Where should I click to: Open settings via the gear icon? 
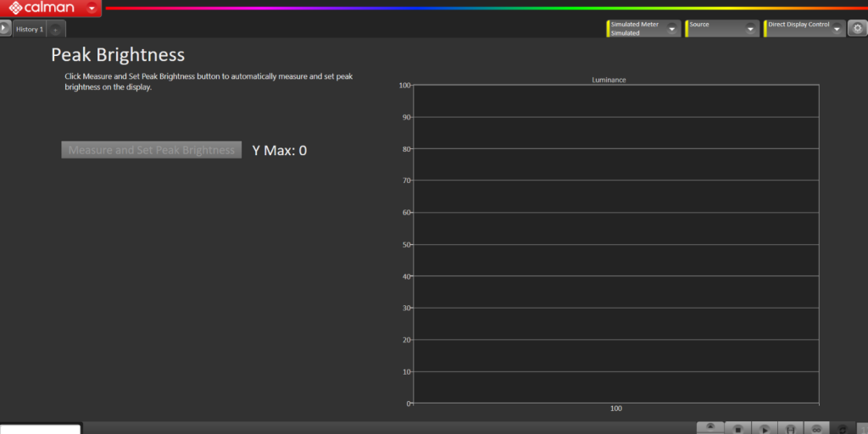pos(857,28)
